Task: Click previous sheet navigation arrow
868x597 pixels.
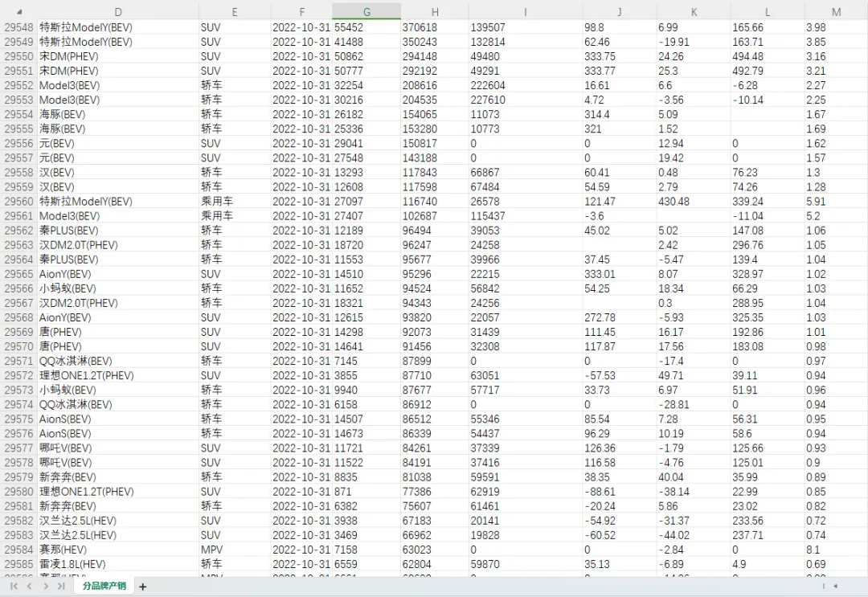Action: pos(30,586)
